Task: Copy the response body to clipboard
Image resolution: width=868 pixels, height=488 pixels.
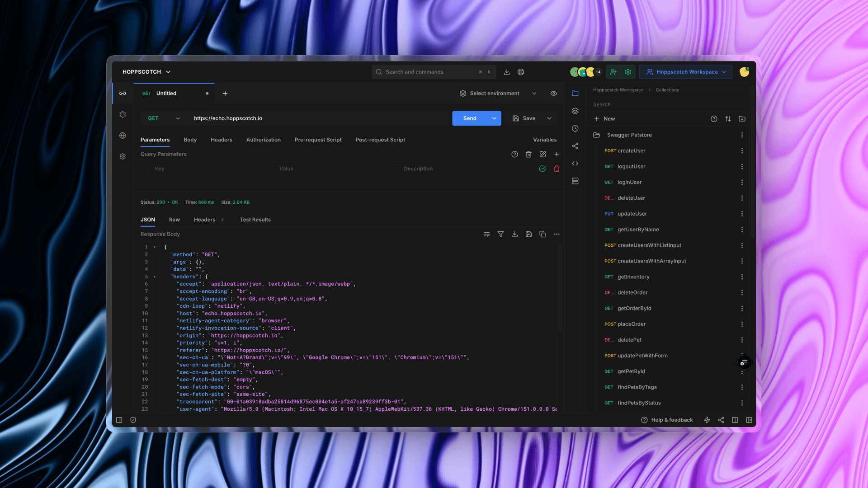Action: [x=542, y=235]
